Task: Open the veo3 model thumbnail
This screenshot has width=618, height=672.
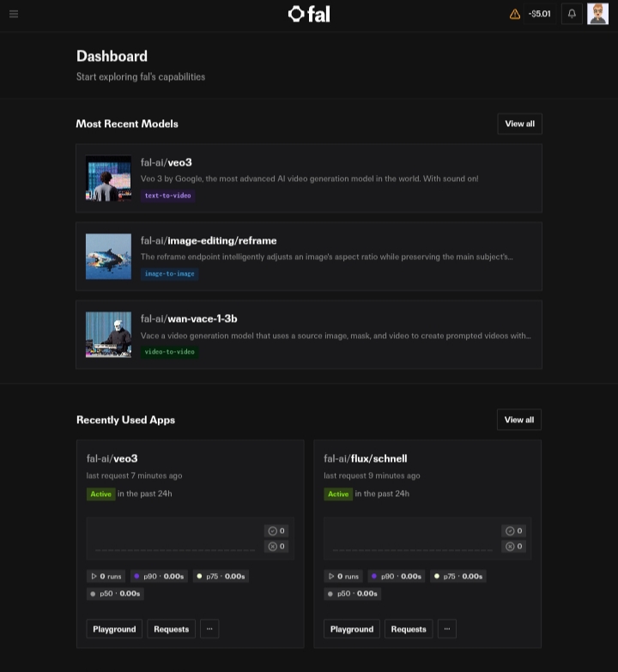Action: [108, 179]
